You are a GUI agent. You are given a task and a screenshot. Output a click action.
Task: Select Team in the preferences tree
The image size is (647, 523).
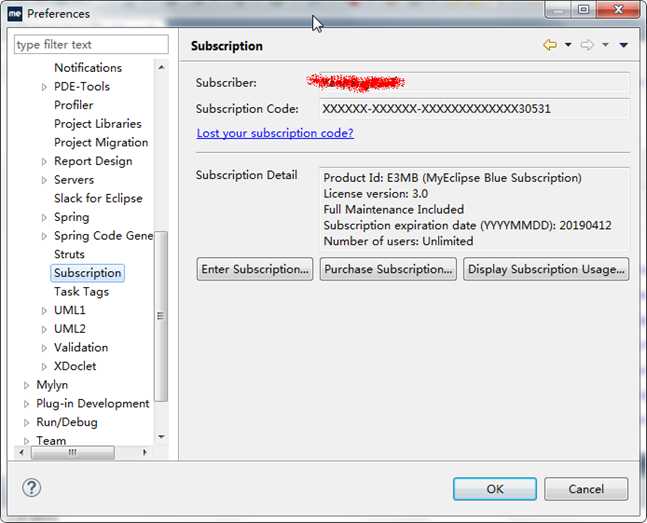(x=51, y=440)
